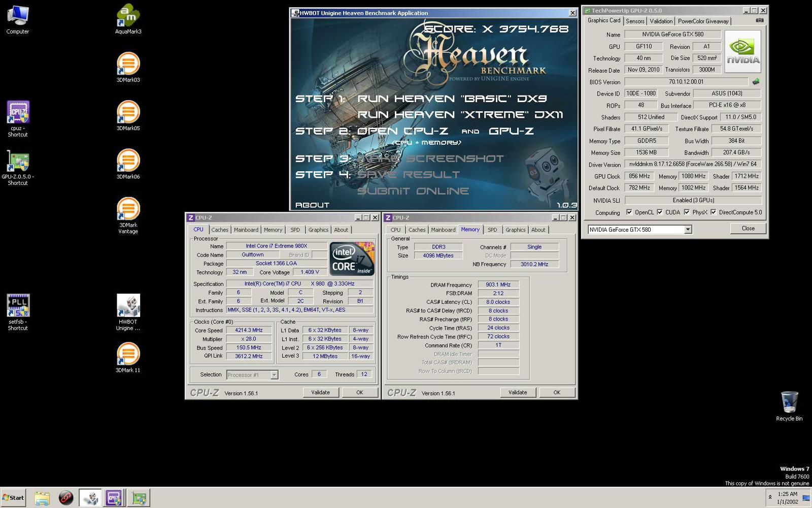Click Save Result in Heaven app

tap(409, 175)
